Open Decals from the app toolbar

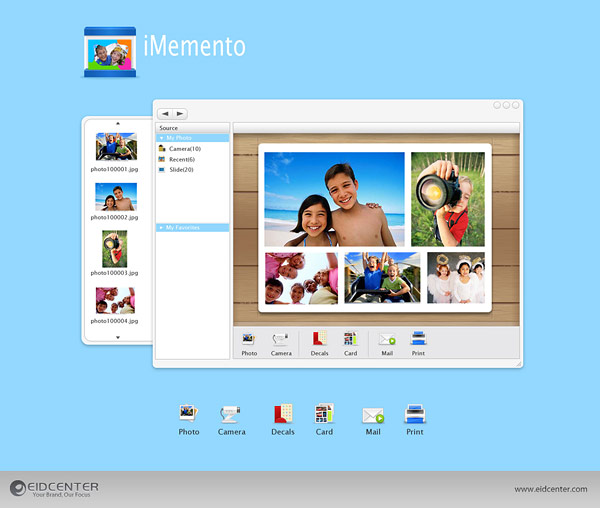[320, 339]
